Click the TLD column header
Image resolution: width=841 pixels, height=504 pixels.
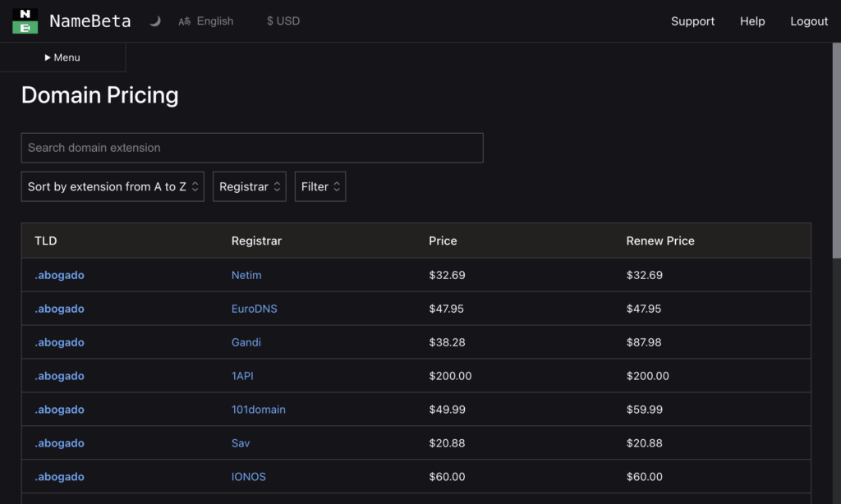46,241
